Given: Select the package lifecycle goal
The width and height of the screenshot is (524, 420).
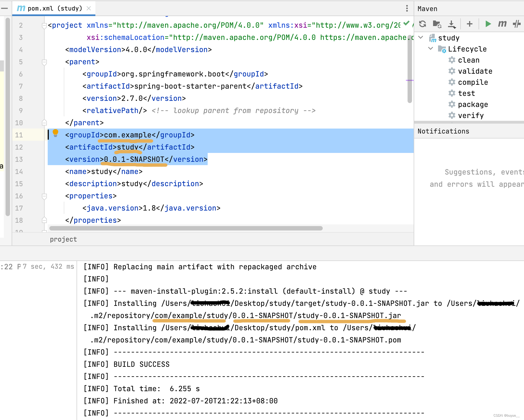Looking at the screenshot, I should (473, 104).
